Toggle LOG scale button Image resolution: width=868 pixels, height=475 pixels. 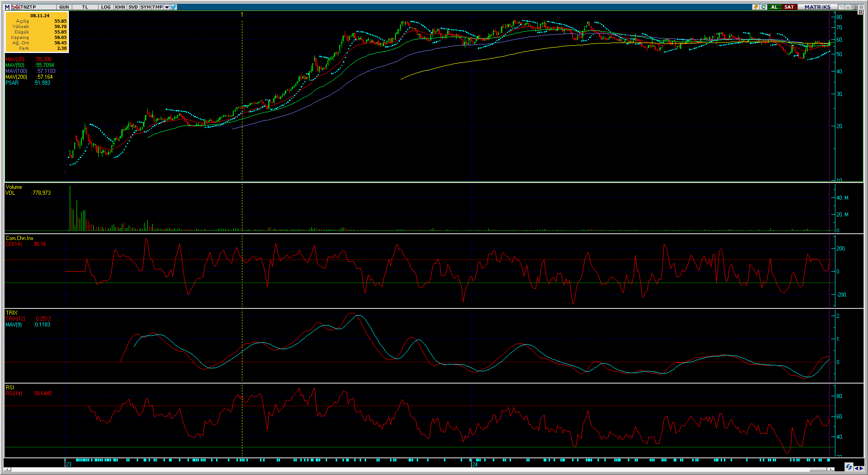[x=106, y=7]
